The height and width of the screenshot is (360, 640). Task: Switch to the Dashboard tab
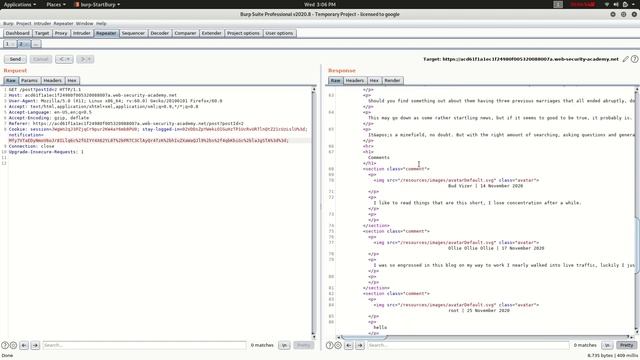[18, 33]
